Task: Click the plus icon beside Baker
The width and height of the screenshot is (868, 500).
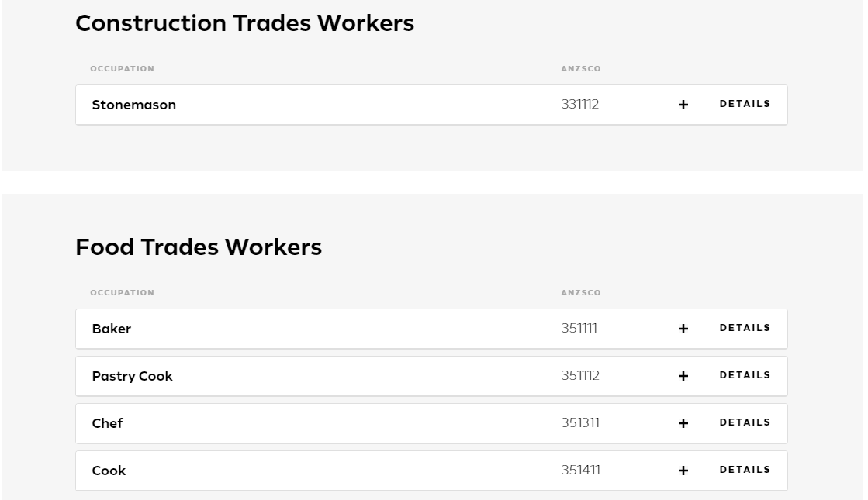Action: [683, 329]
